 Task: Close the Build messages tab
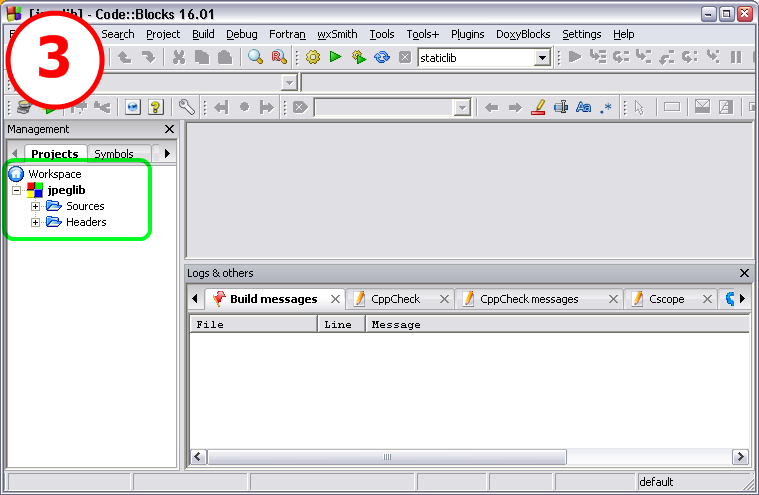pyautogui.click(x=335, y=299)
